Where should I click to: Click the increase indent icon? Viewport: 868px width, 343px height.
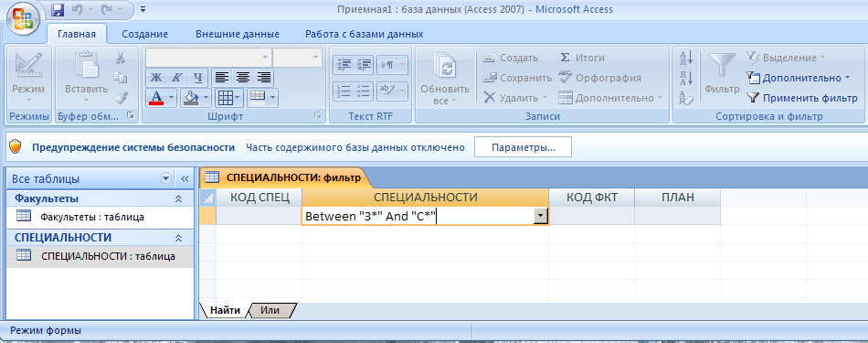coord(364,65)
